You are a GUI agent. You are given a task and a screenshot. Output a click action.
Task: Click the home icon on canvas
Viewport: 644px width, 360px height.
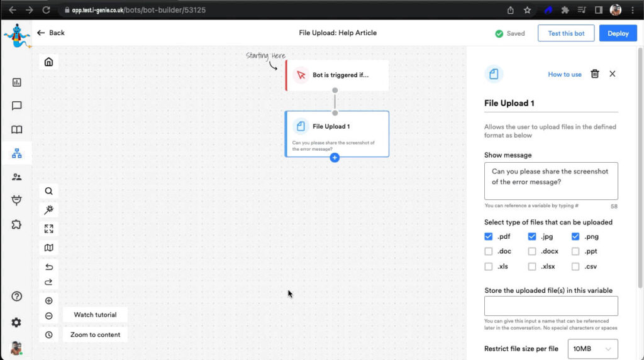(48, 62)
